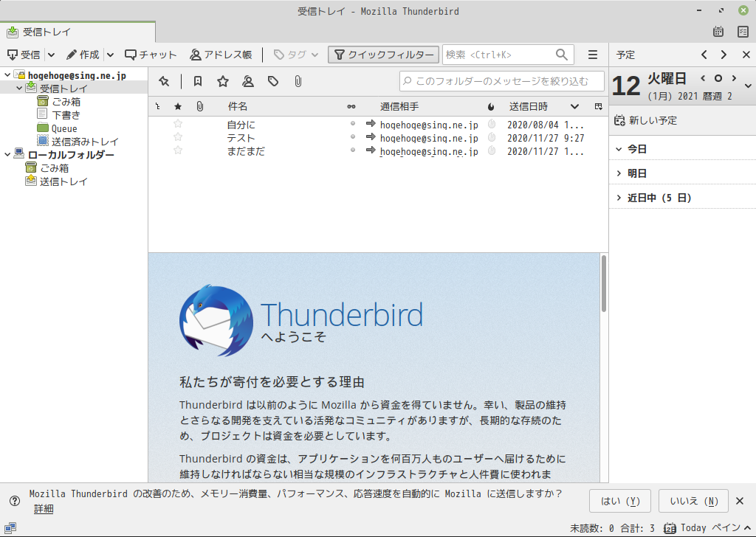Open 受信 dropdown arrow
This screenshot has height=537, width=756.
[51, 55]
